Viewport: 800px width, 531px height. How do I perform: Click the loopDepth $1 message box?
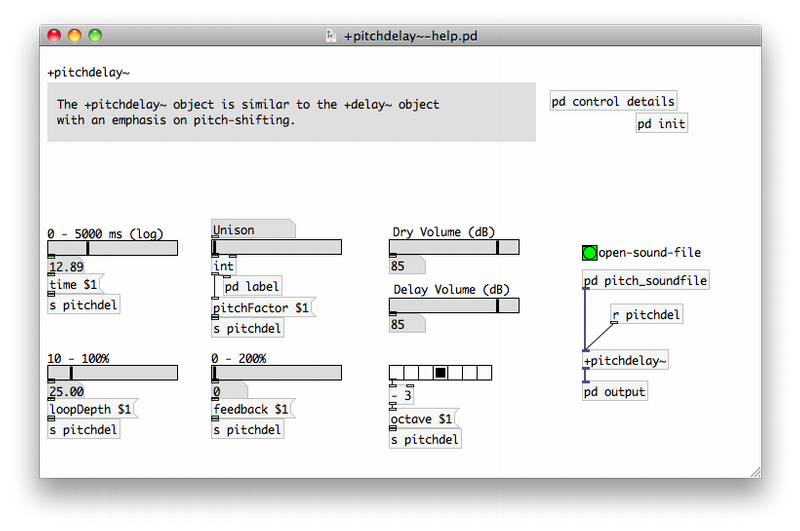click(92, 409)
